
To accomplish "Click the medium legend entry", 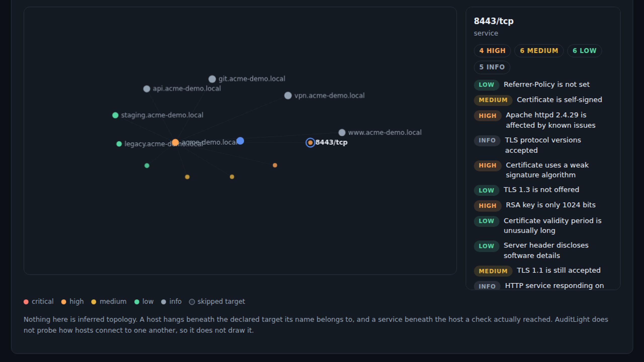I will [109, 301].
